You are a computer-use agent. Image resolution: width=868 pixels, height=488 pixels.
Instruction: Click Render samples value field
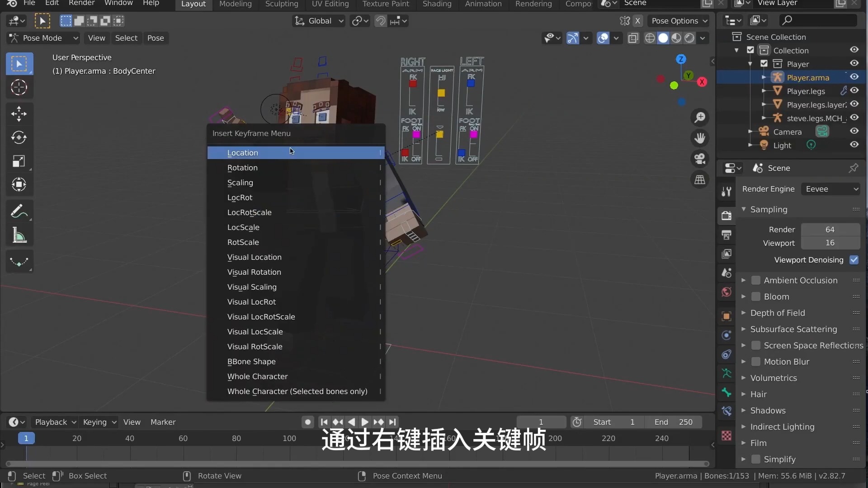[830, 230]
